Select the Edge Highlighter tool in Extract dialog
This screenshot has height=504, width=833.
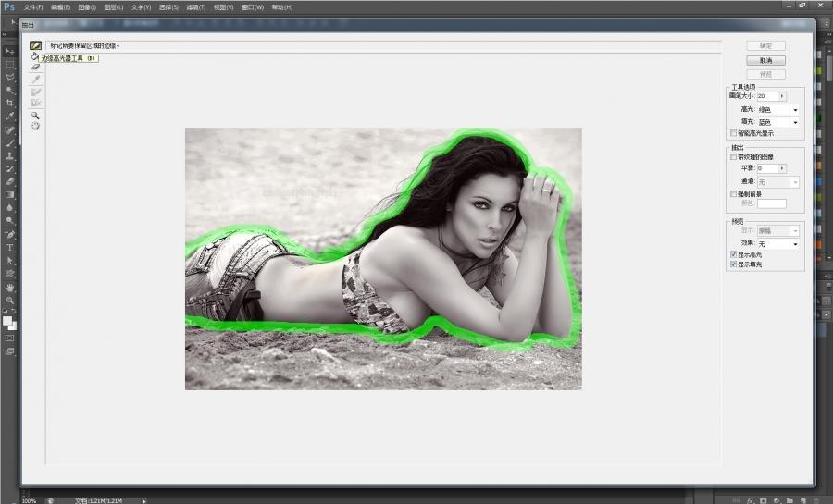(35, 45)
